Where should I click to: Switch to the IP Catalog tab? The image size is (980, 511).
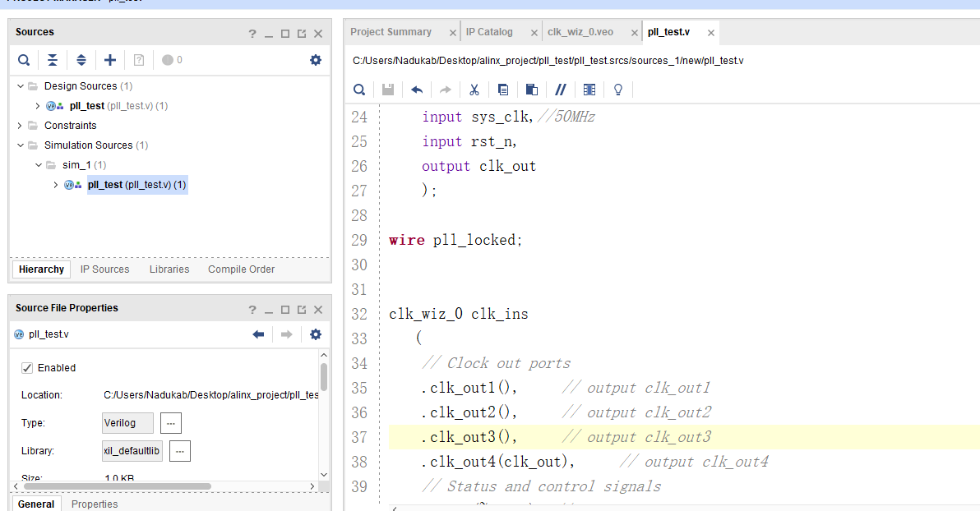pos(491,31)
